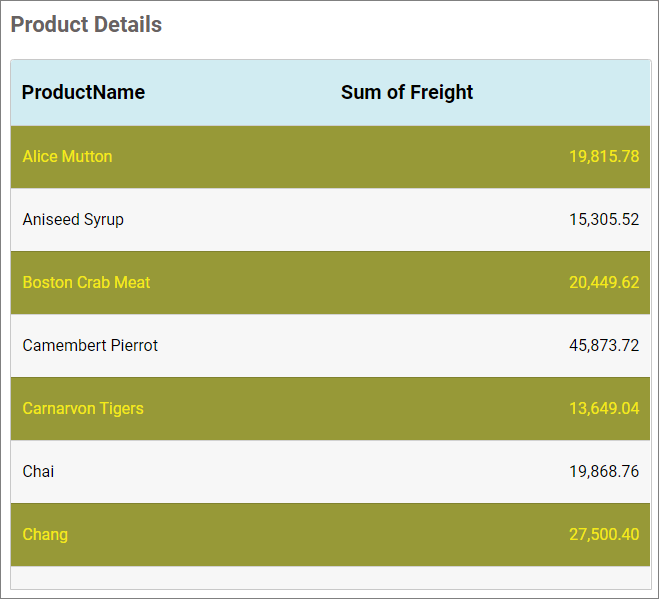This screenshot has height=599, width=659.
Task: Click the freight value 13,649.04
Action: pyautogui.click(x=604, y=408)
